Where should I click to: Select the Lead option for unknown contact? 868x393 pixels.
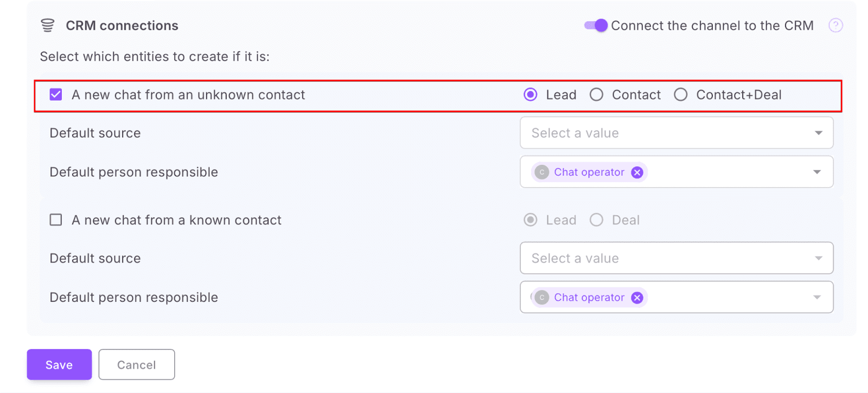pos(531,95)
